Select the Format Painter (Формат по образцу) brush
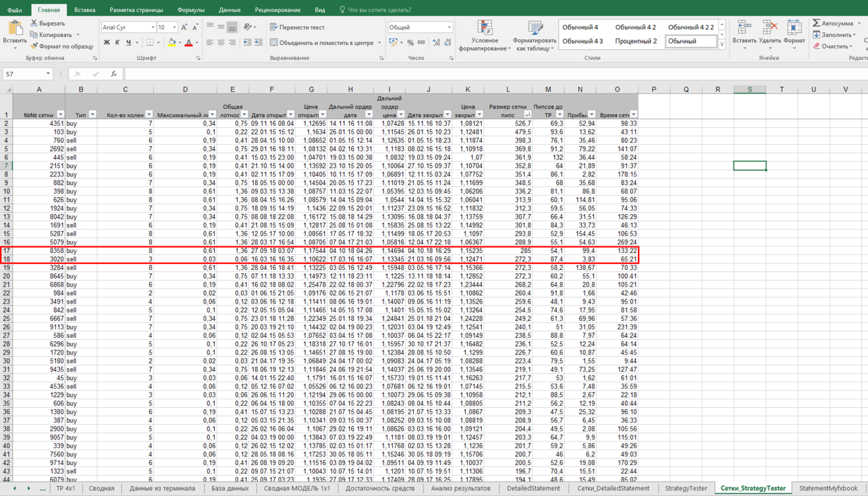868x496 pixels. pos(34,46)
